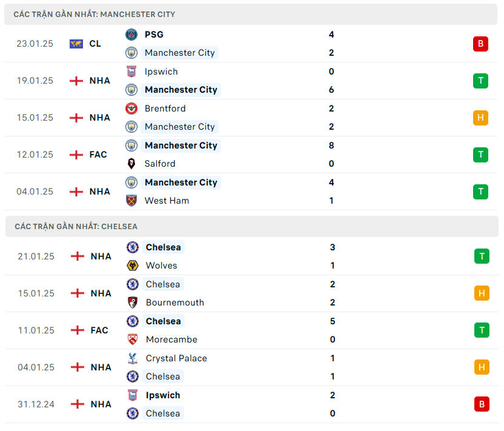Click the Bournemouth club crest icon
Screen dimensions: 504x431
pos(133,302)
